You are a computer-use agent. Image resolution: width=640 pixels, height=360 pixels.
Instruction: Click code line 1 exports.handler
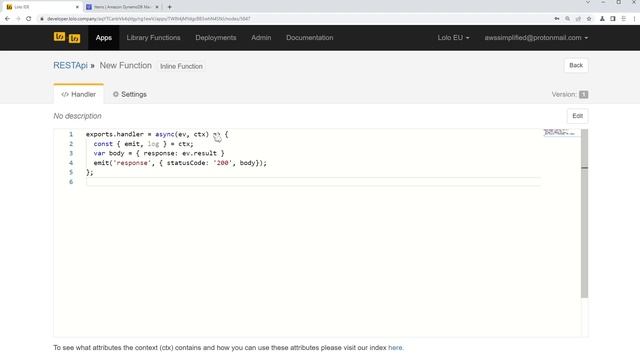157,134
